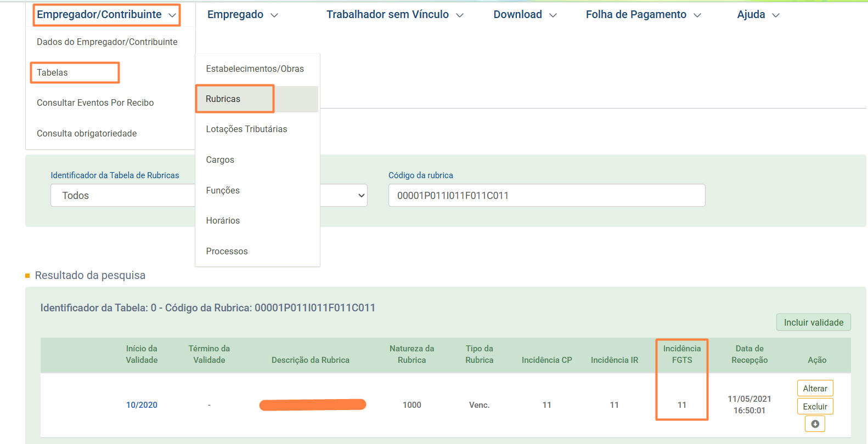Image resolution: width=868 pixels, height=444 pixels.
Task: Select Cargos from the Tabelas submenu
Action: 220,160
